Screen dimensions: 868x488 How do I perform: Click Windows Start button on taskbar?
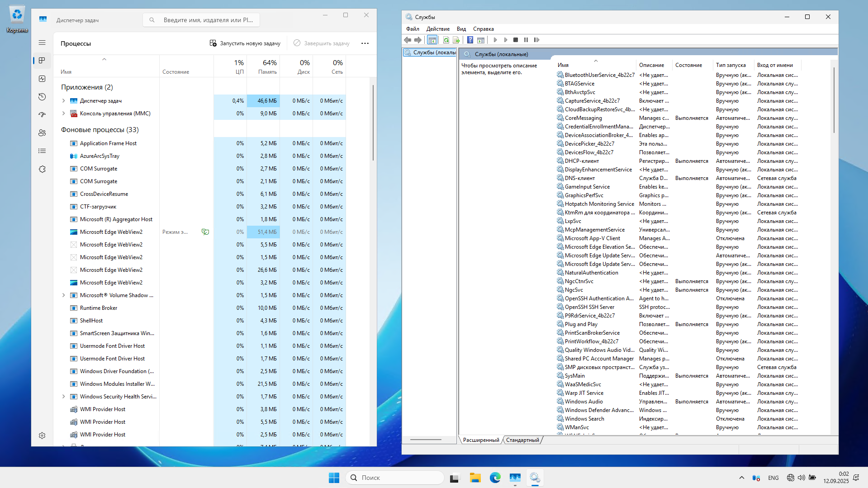click(x=334, y=478)
